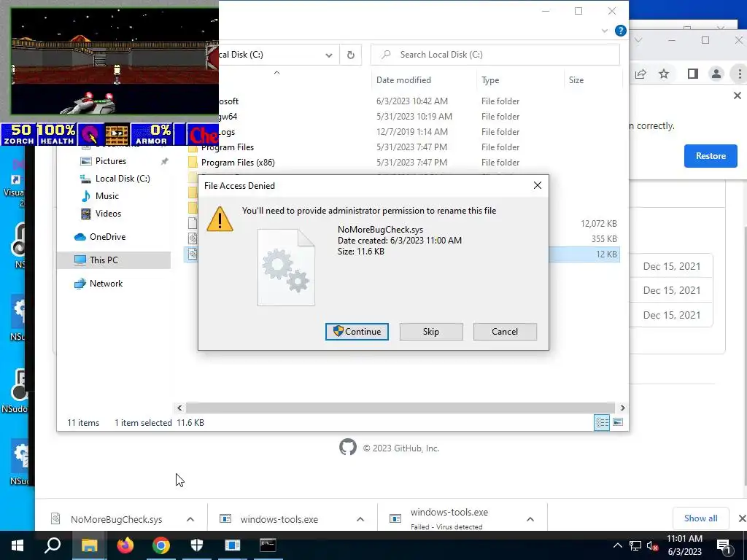
Task: Click the scroll right arrow in file list
Action: 622,408
